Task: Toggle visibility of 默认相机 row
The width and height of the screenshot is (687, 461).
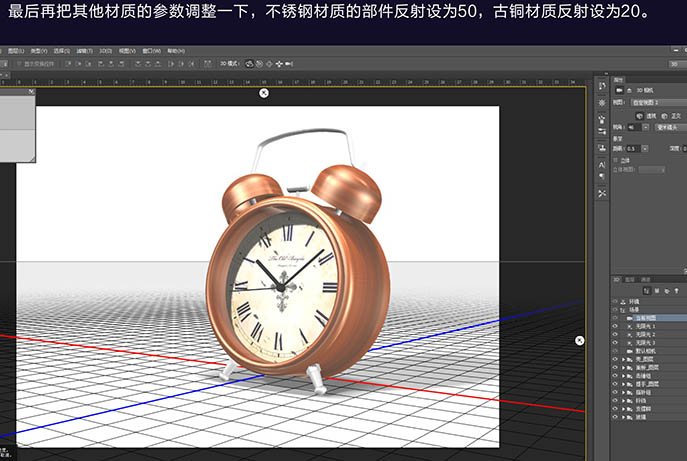Action: [615, 351]
